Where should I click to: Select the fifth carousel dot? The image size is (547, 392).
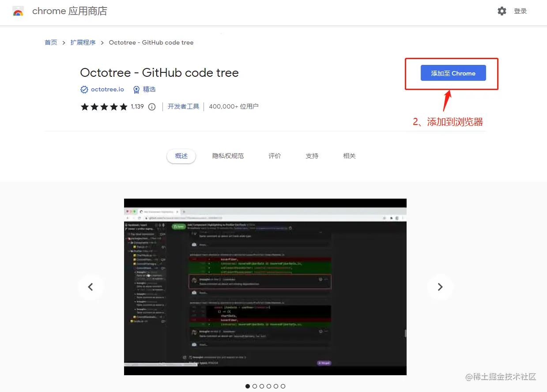point(276,386)
